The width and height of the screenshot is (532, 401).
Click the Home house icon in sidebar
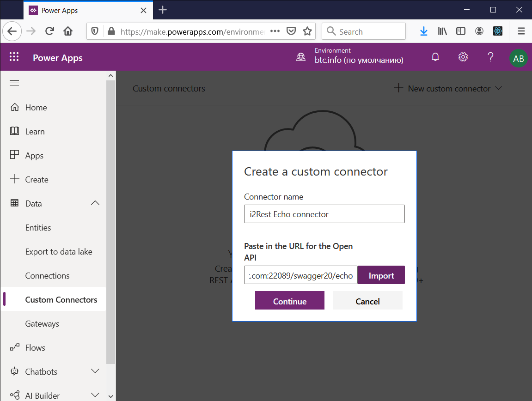click(15, 107)
